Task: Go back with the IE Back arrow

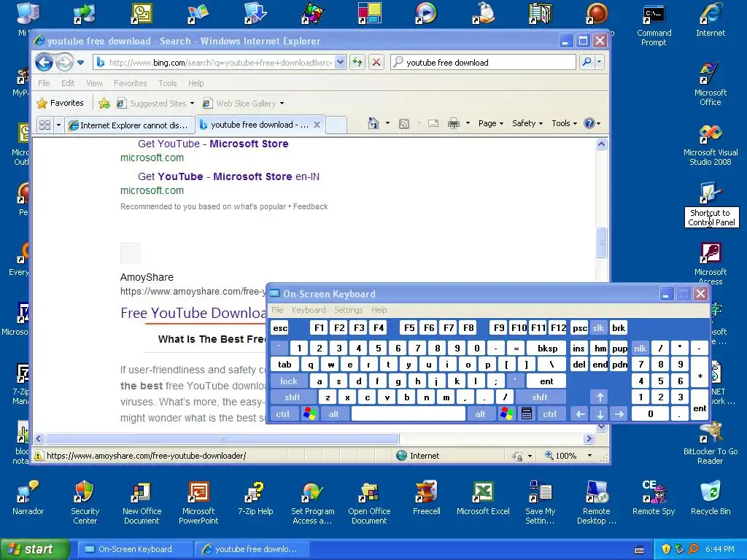Action: click(44, 62)
